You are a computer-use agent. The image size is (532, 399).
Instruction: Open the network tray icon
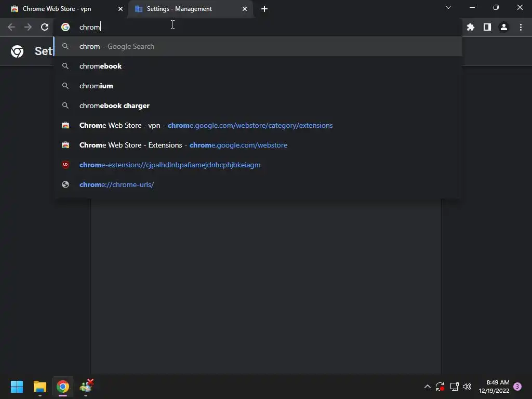(x=454, y=387)
